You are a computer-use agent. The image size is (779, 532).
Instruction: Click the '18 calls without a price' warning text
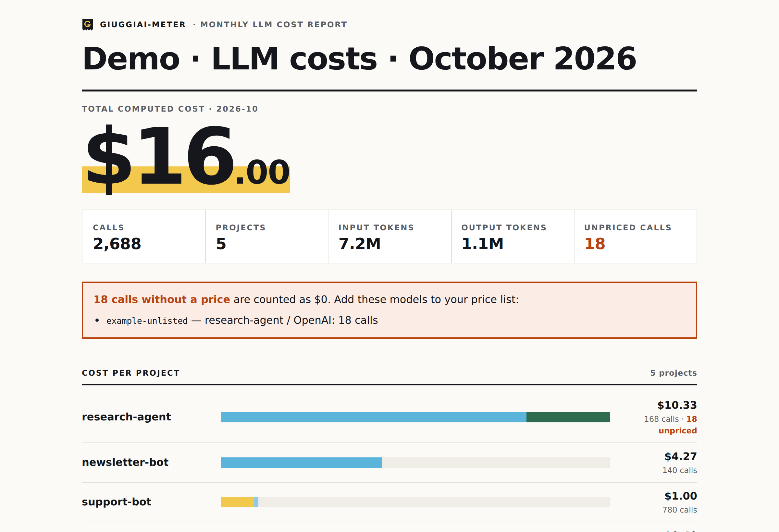(x=162, y=299)
